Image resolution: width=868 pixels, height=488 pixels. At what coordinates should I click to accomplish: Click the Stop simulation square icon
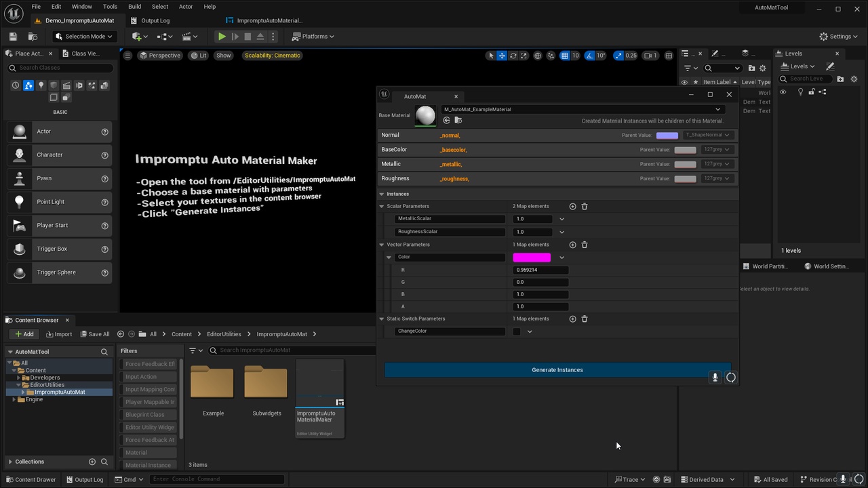click(248, 37)
